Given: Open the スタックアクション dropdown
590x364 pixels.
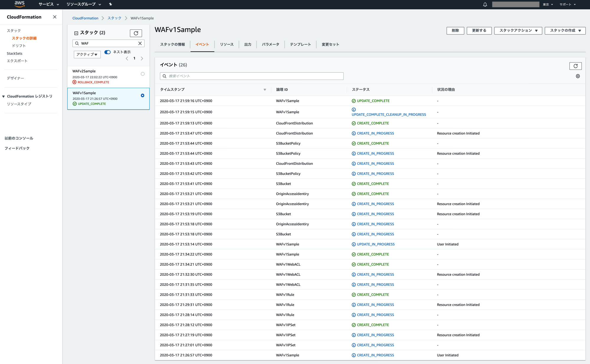Looking at the screenshot, I should coord(518,30).
